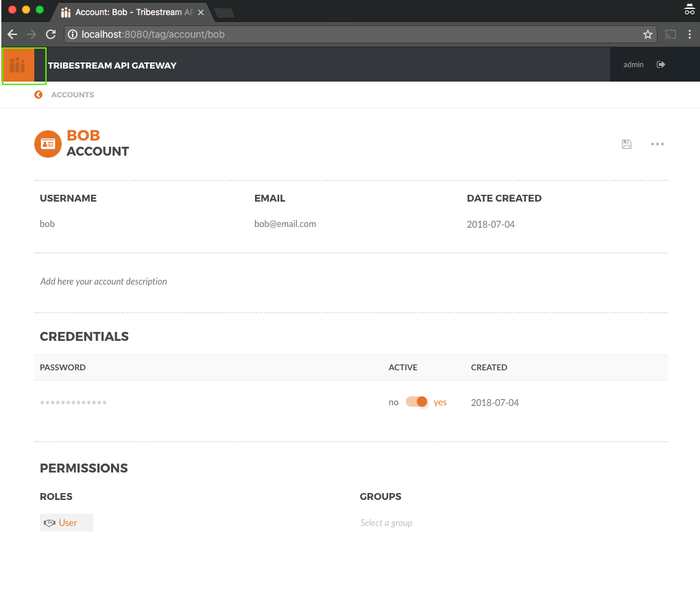Click the orange back arrow beside ACCOUNTS

tap(38, 95)
